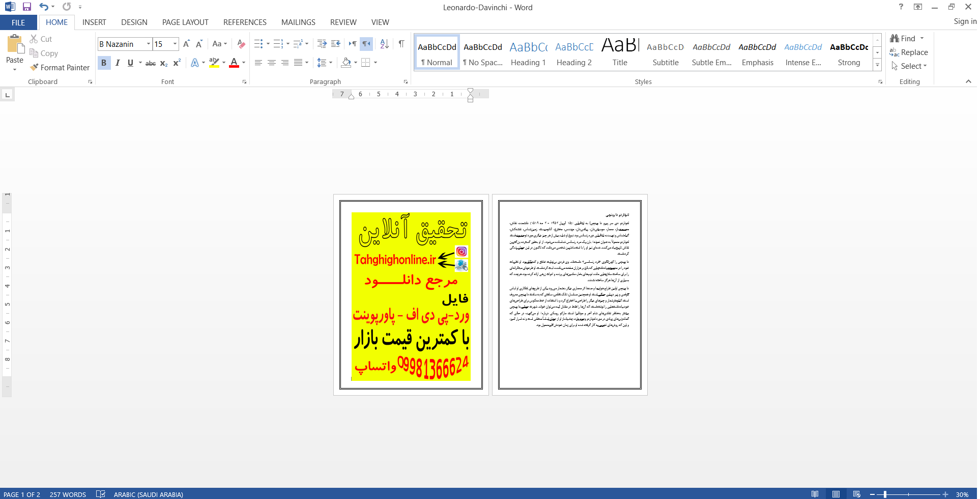
Task: Click Sign in link
Action: tap(965, 21)
